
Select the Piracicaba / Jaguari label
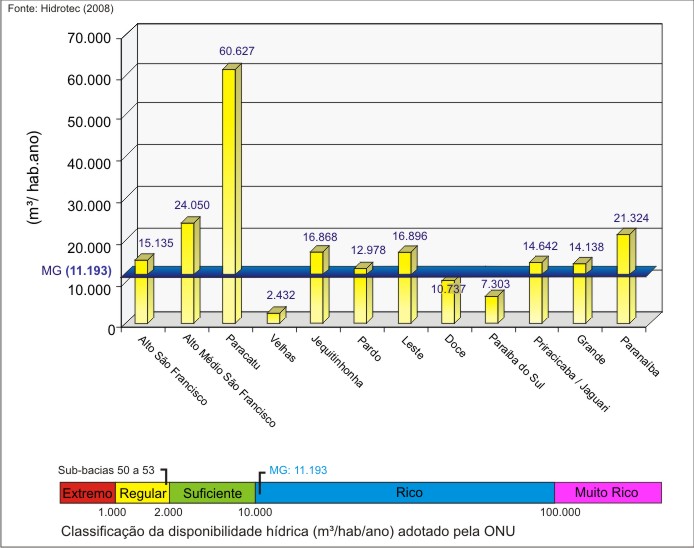571,374
